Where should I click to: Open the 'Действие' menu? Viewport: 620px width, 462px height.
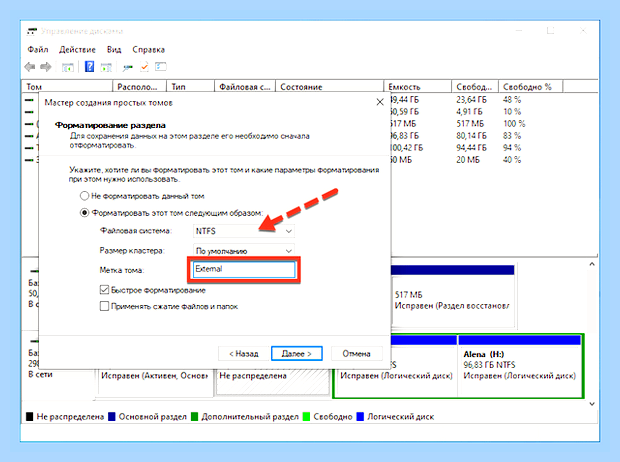click(77, 49)
